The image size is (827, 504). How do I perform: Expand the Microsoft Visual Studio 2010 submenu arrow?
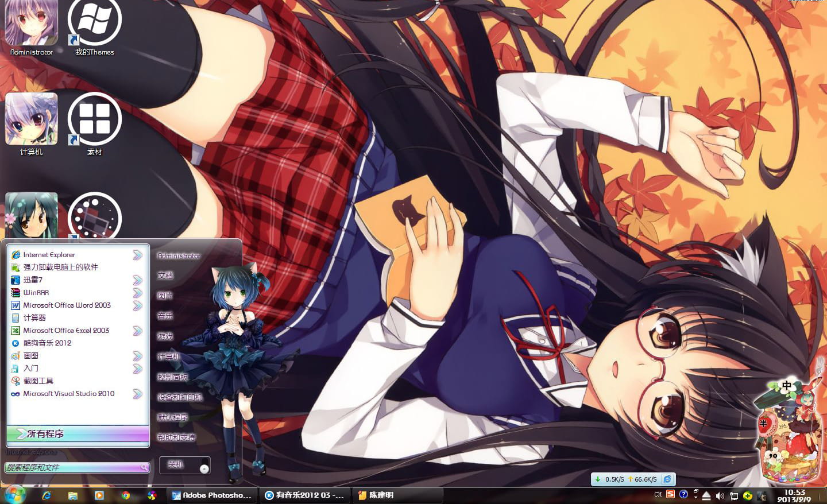coord(137,394)
